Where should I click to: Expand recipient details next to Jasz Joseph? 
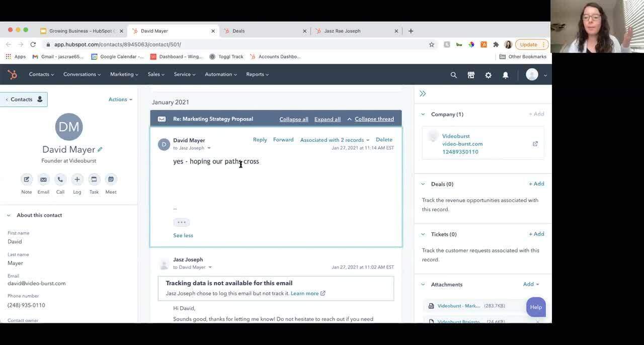tap(209, 148)
